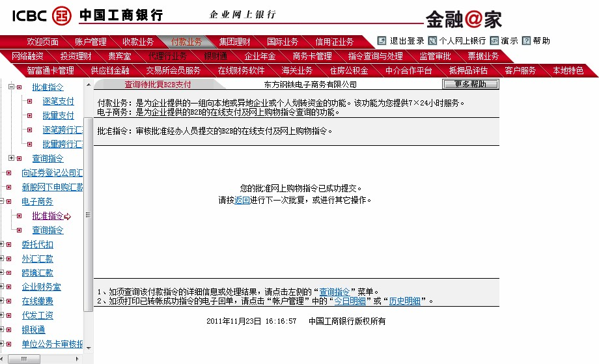Screen dimensions: 599x364
Task: Select the 付款业务 tab
Action: tap(186, 42)
